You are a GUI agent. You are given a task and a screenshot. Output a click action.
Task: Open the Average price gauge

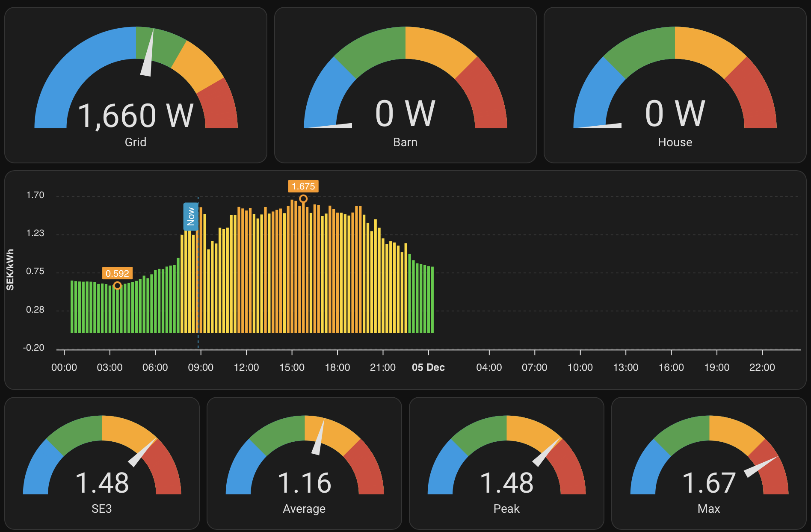[304, 463]
